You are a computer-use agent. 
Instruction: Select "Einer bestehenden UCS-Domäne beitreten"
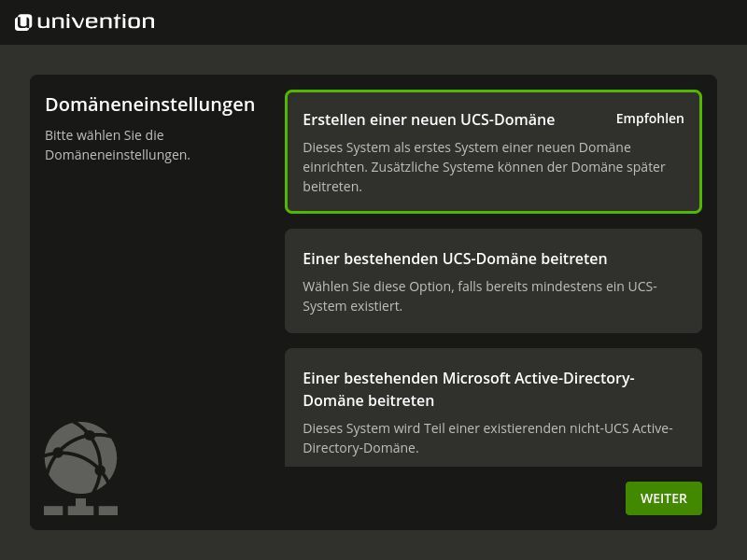click(x=493, y=280)
